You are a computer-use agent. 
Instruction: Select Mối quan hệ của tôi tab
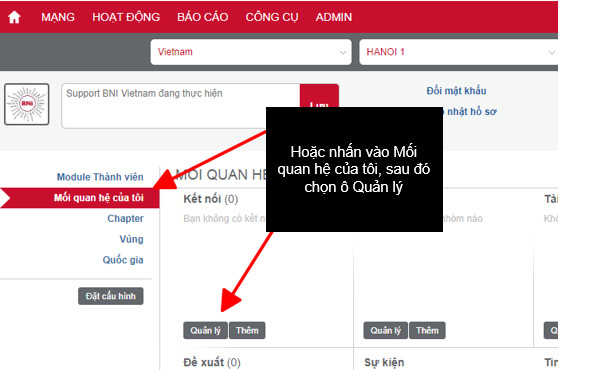[x=80, y=198]
